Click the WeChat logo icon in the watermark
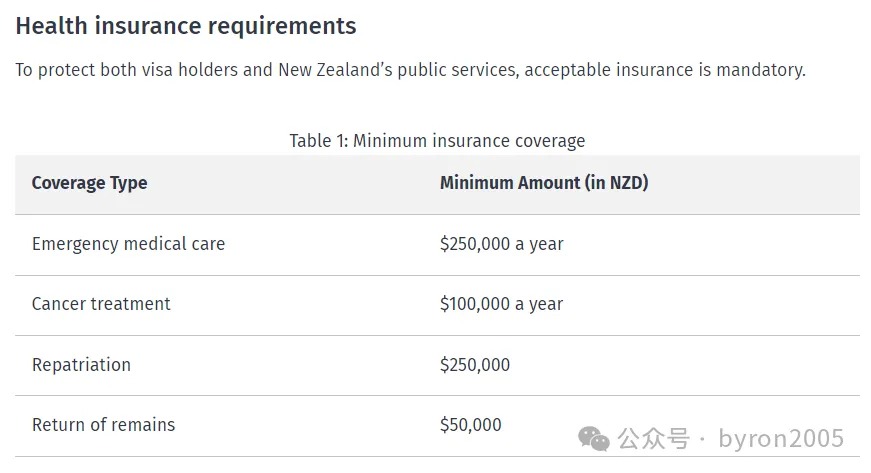The height and width of the screenshot is (473, 871). [596, 438]
